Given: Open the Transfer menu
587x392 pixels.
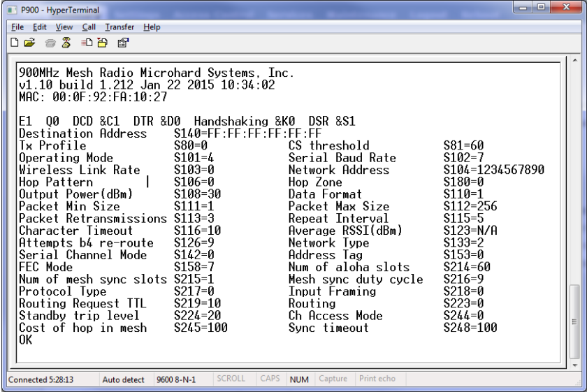Looking at the screenshot, I should pos(119,27).
